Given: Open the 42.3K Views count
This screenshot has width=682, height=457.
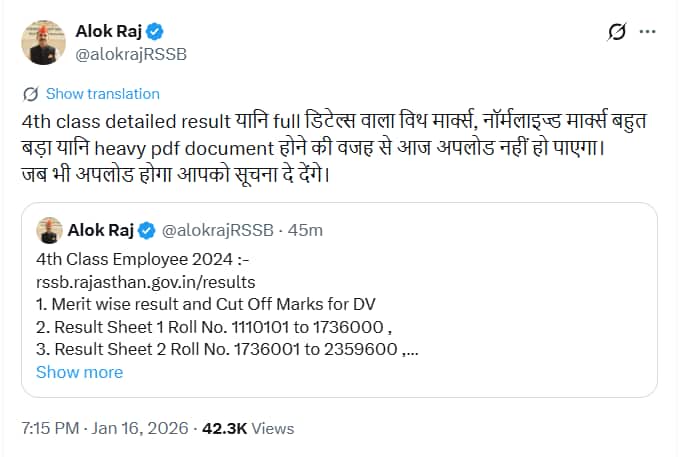Looking at the screenshot, I should [x=247, y=428].
